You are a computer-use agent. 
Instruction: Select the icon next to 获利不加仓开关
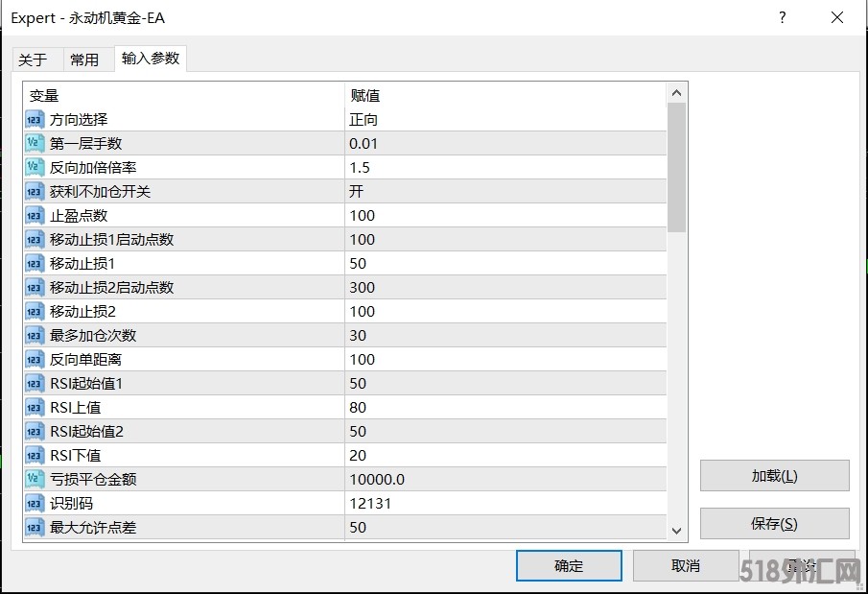35,192
